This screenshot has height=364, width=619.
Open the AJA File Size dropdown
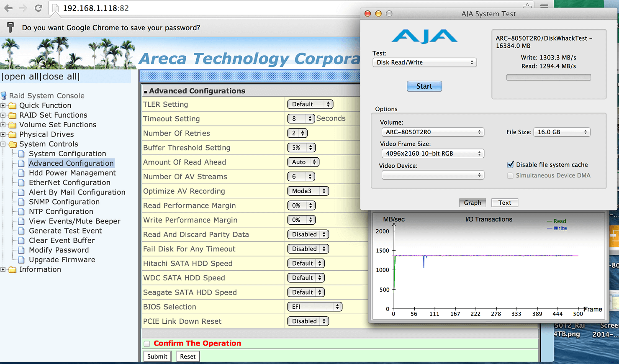562,132
